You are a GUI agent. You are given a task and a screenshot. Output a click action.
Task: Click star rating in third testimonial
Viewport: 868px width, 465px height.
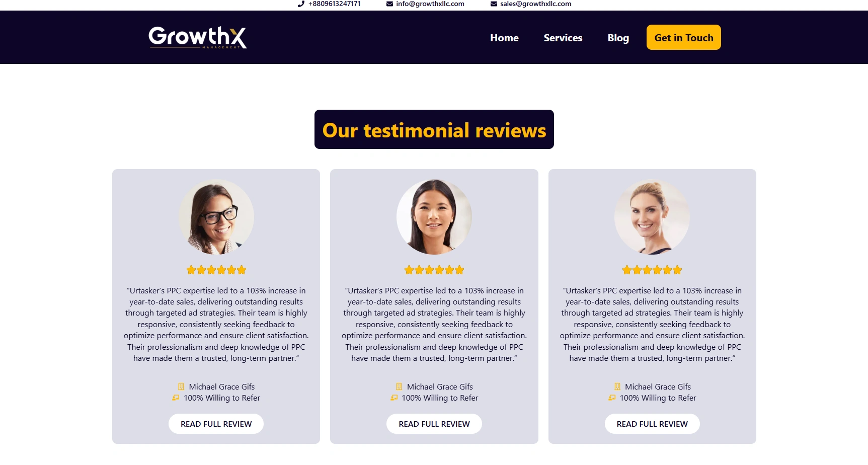[x=652, y=270]
